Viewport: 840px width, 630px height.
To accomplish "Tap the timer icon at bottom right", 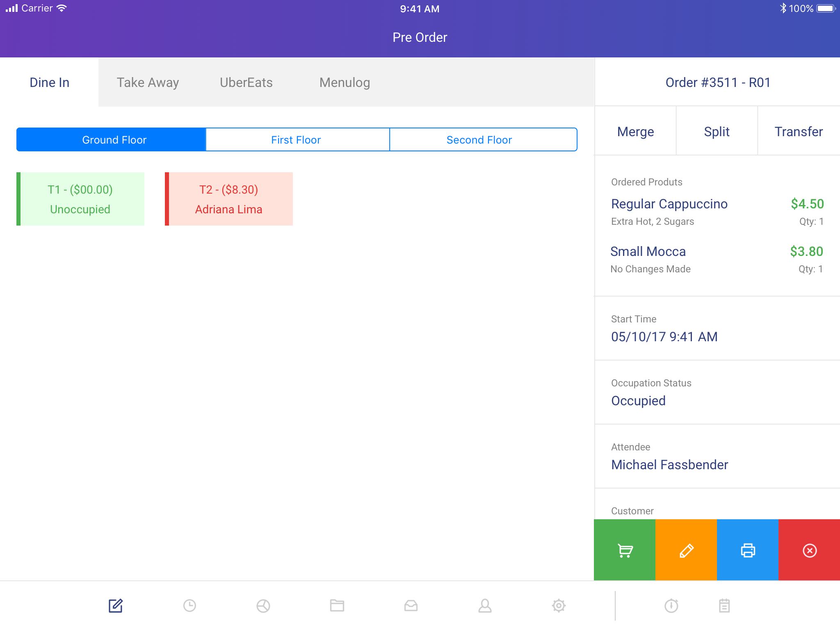I will pos(671,605).
